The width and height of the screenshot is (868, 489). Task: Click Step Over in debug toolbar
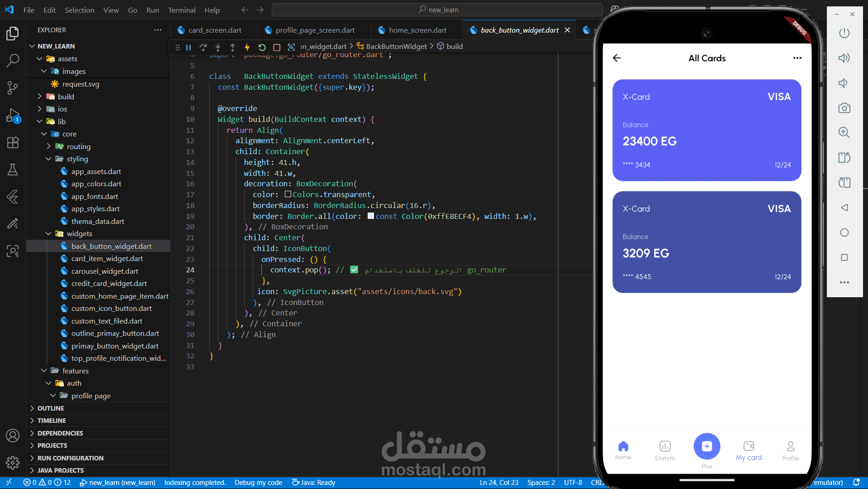203,47
